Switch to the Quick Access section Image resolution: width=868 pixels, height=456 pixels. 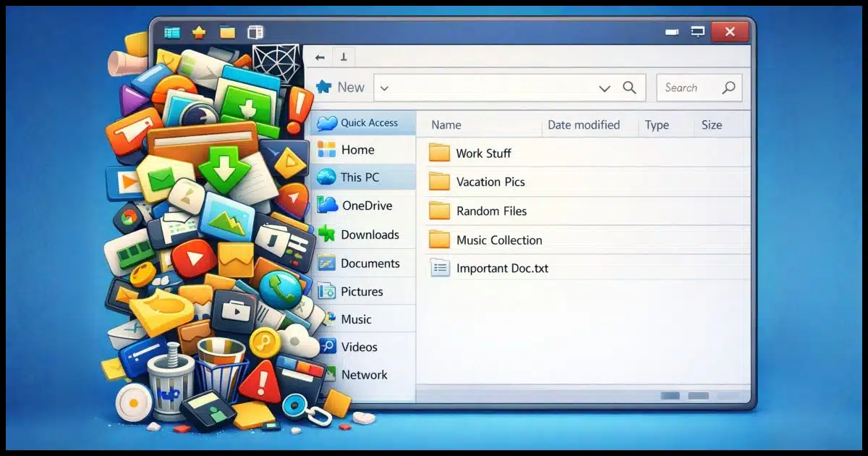370,122
